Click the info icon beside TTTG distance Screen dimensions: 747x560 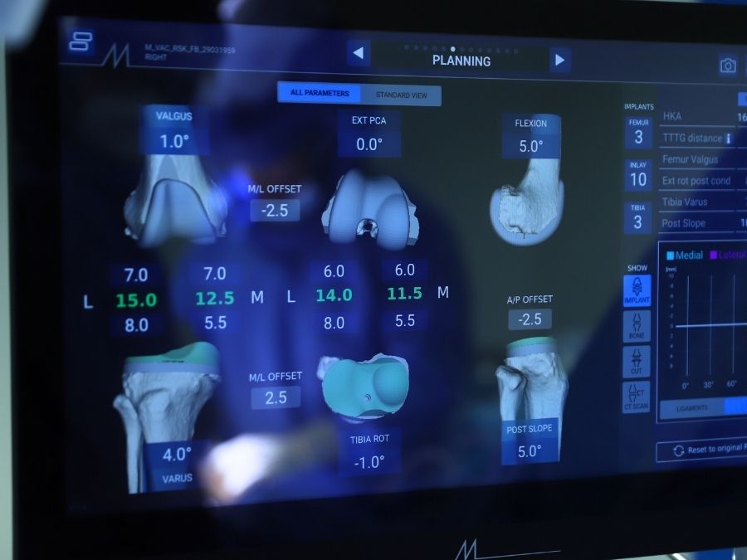[x=730, y=138]
